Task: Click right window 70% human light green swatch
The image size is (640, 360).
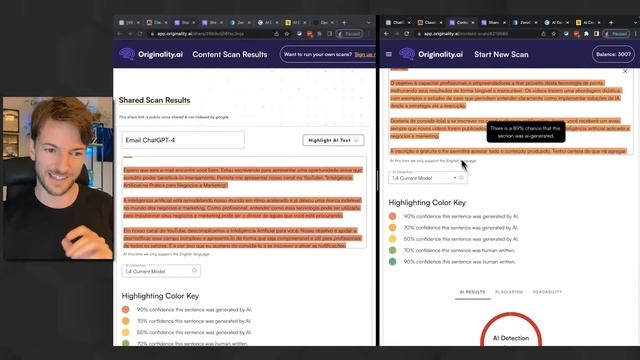Action: click(x=392, y=250)
